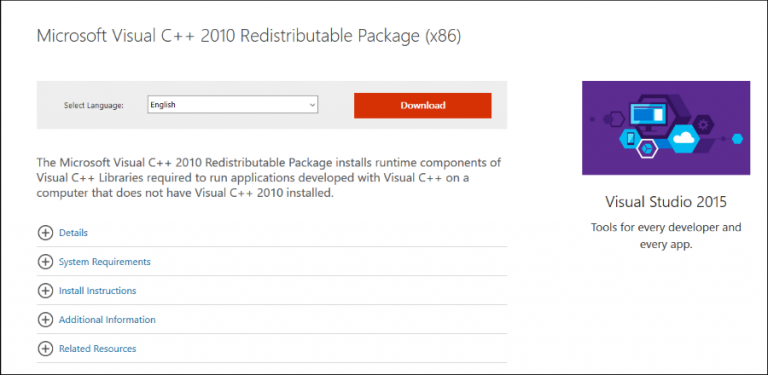Click the white hexagon cube icon in the banner
Viewport: 768px width, 375px height.
coord(646,148)
